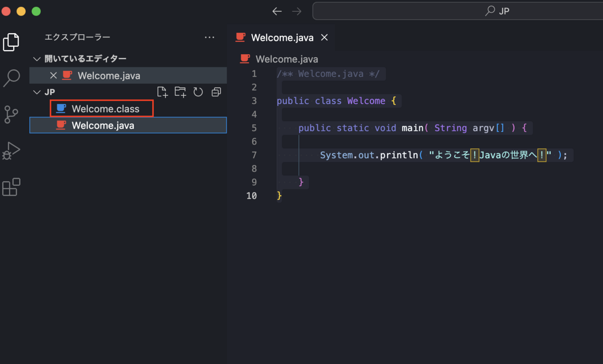The width and height of the screenshot is (603, 364).
Task: Click line number 7 in the gutter
Action: point(254,155)
